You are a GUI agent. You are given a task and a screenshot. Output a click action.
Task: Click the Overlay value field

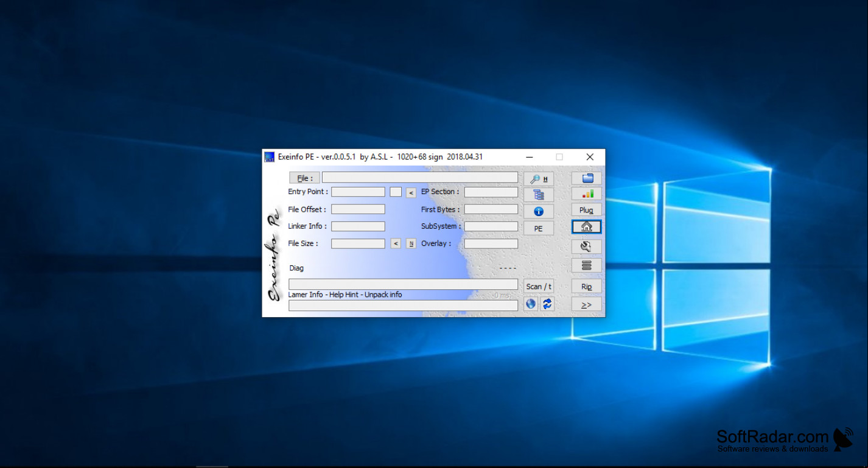coord(491,243)
